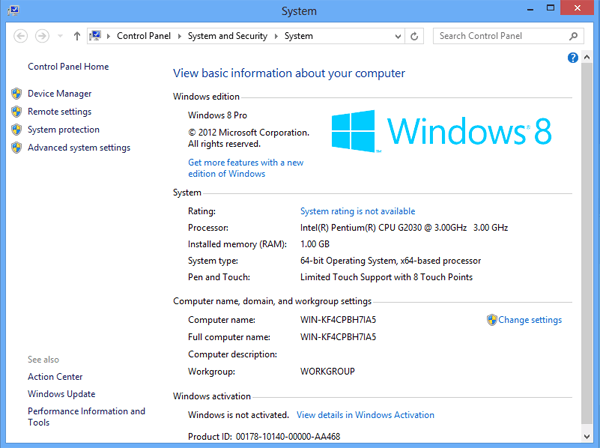This screenshot has height=448, width=600.
Task: Open help with the blue question mark
Action: coord(572,58)
